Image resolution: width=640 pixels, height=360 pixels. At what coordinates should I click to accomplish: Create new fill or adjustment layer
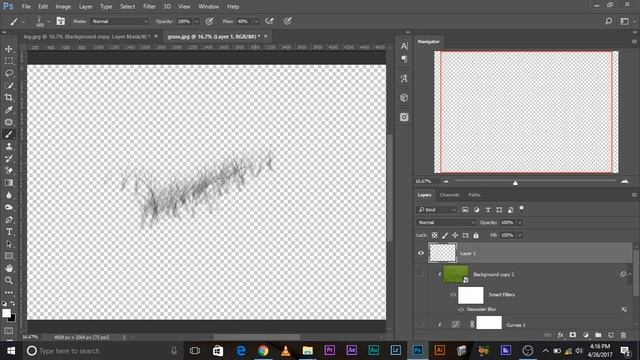pyautogui.click(x=586, y=335)
